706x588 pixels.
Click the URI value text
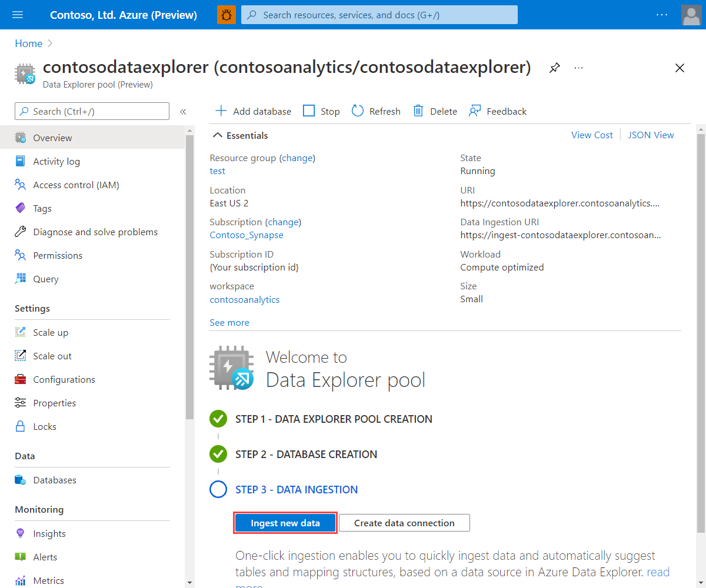coord(560,203)
